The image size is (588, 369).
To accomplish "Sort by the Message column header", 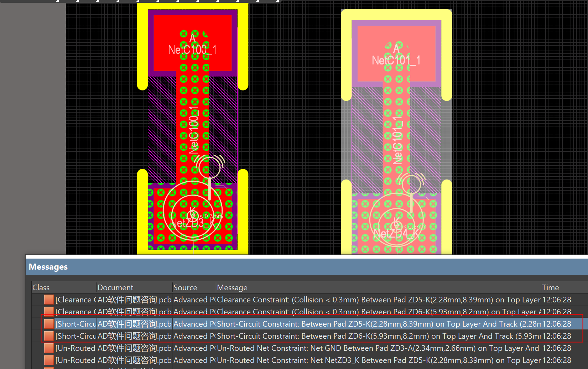I will click(232, 287).
